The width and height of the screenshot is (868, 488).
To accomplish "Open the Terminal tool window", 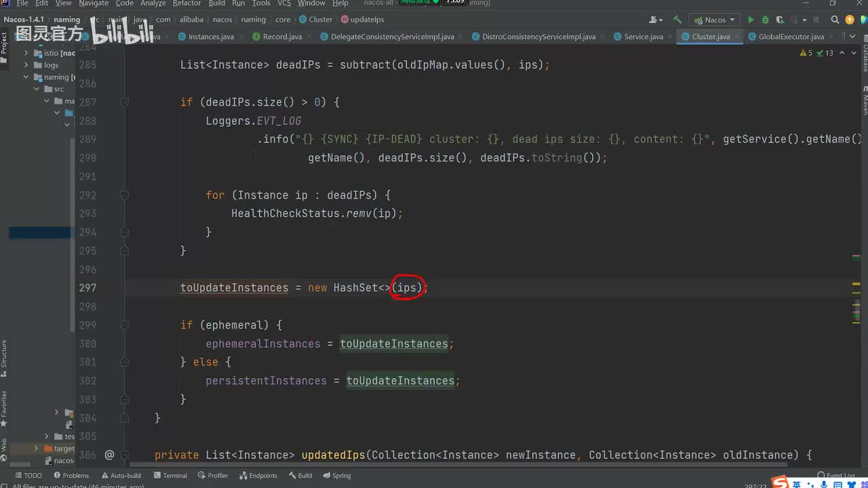I will pyautogui.click(x=170, y=476).
